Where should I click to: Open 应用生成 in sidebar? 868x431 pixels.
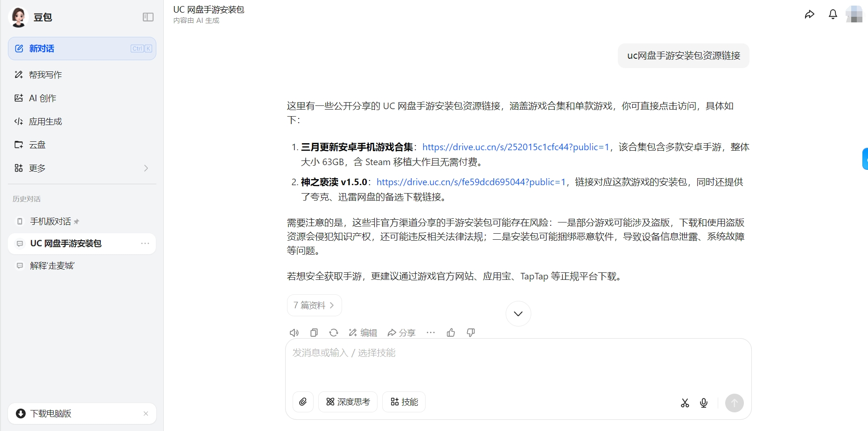(82, 121)
